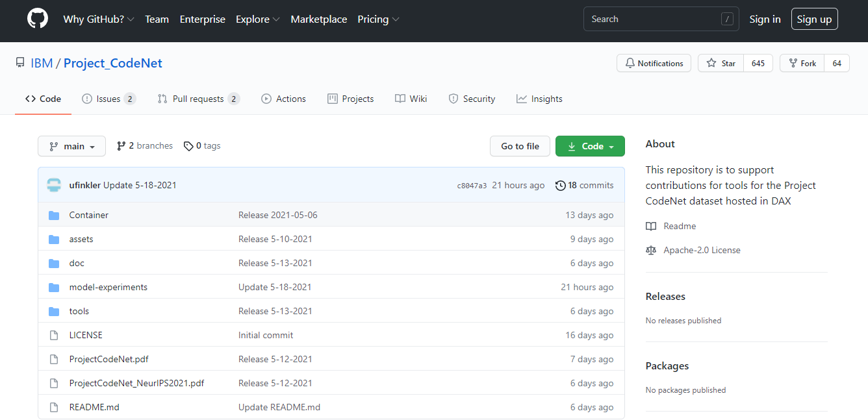
Task: Open the main branch selector
Action: point(71,145)
